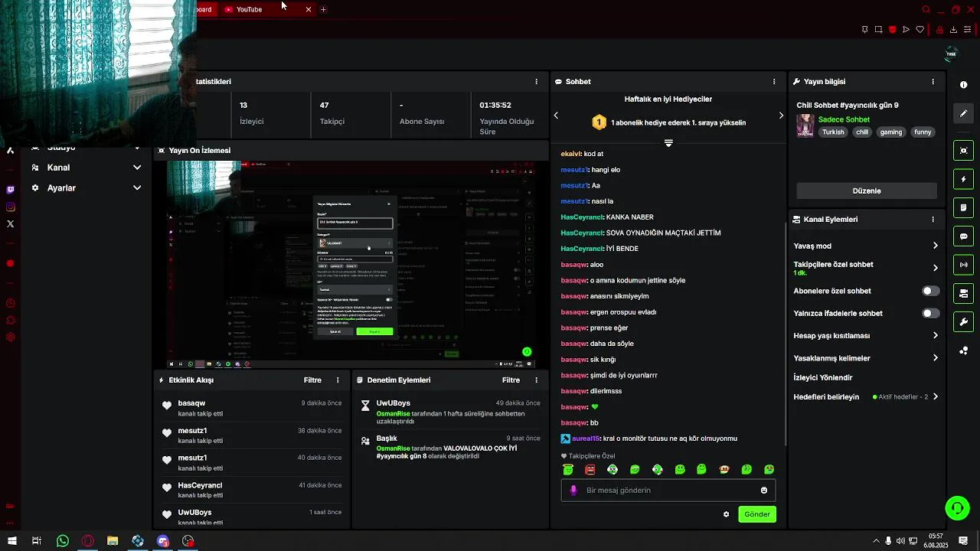Open Windows Start menu
980x551 pixels.
[x=12, y=541]
